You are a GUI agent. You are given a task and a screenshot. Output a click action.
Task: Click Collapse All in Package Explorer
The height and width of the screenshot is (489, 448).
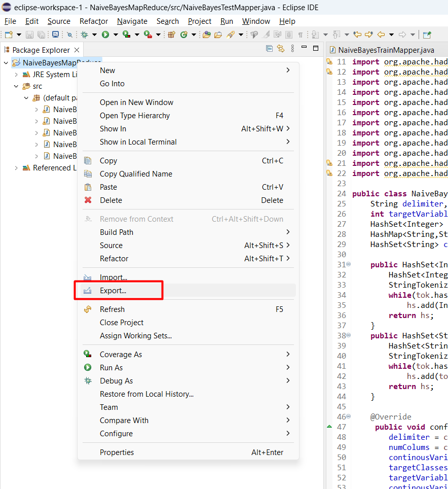coord(270,49)
